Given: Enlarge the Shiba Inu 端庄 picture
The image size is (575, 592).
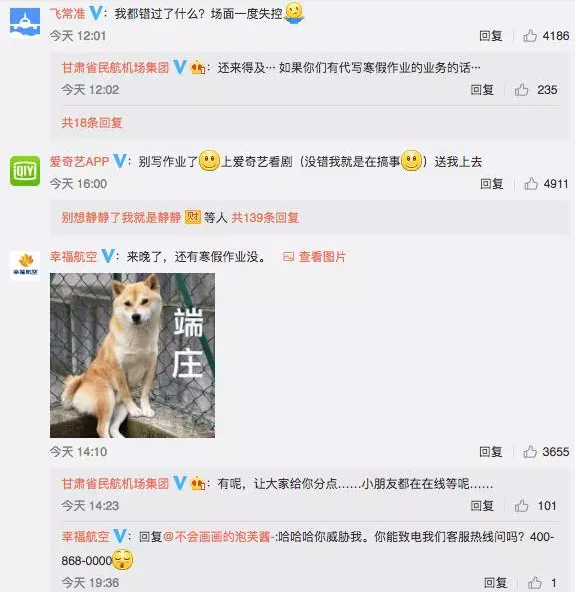Looking at the screenshot, I should tap(133, 355).
